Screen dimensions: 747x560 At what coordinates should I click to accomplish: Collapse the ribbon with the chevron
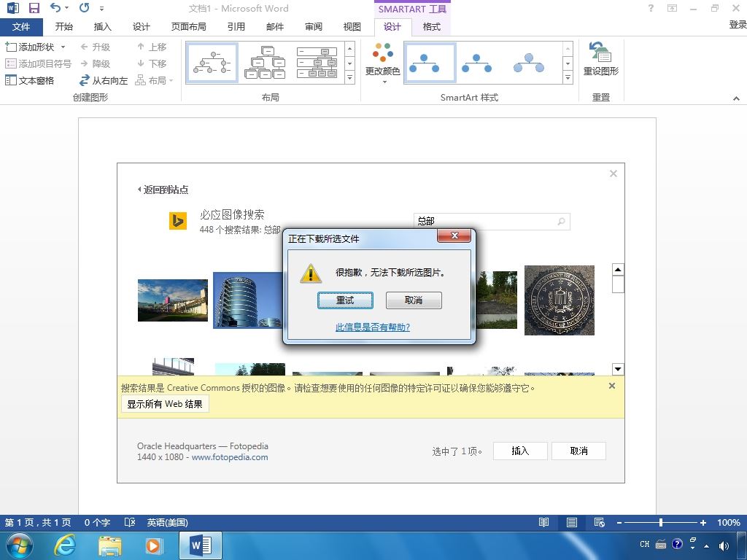(x=736, y=98)
